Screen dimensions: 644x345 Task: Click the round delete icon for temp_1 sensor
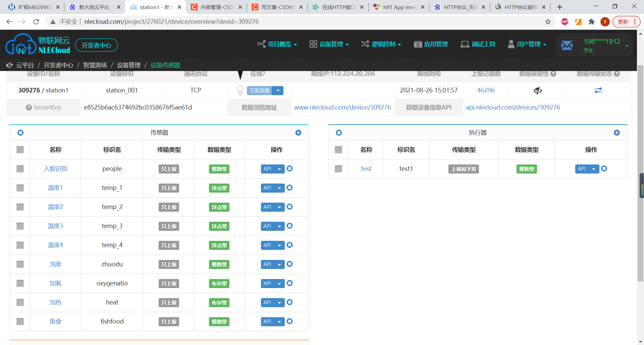coord(290,188)
